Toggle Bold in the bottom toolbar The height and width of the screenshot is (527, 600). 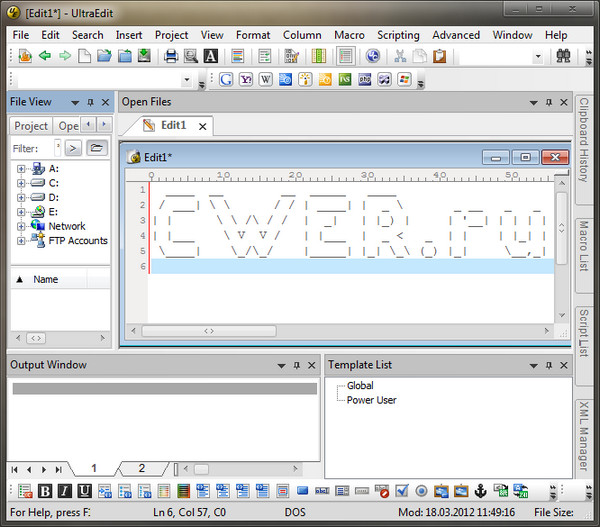point(45,491)
